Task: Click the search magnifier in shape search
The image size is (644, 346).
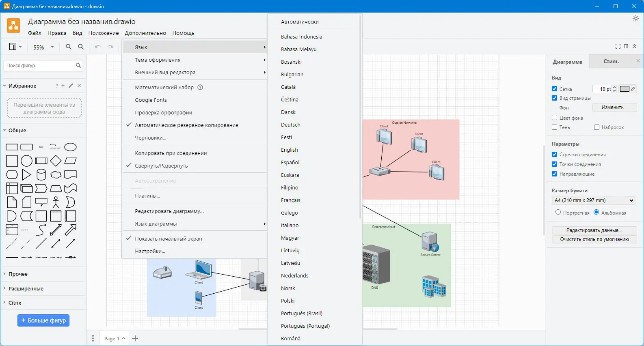Action: tap(78, 65)
